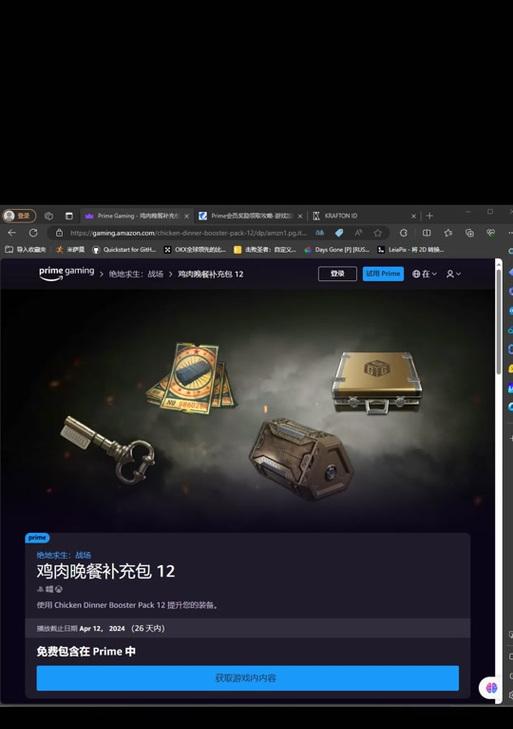Image resolution: width=513 pixels, height=729 pixels.
Task: Open the floating brain assistant icon
Action: coord(491,687)
